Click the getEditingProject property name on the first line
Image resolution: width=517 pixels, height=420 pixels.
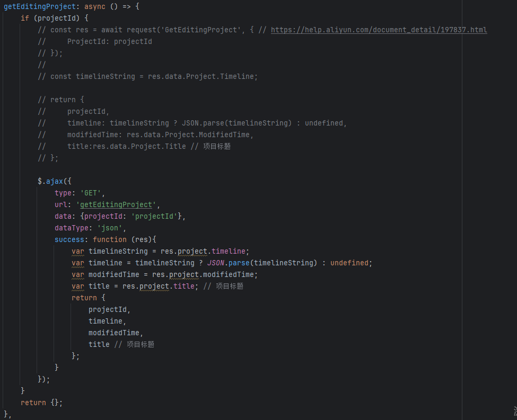pos(40,6)
